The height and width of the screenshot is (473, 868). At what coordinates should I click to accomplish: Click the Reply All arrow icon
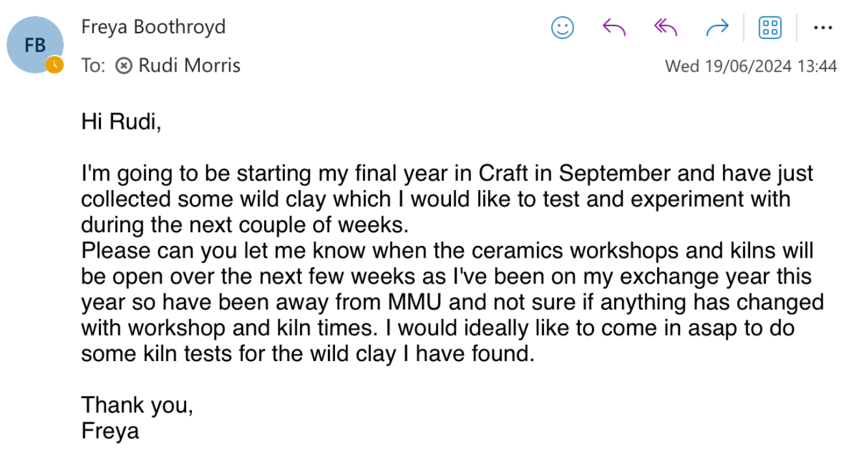(x=666, y=27)
